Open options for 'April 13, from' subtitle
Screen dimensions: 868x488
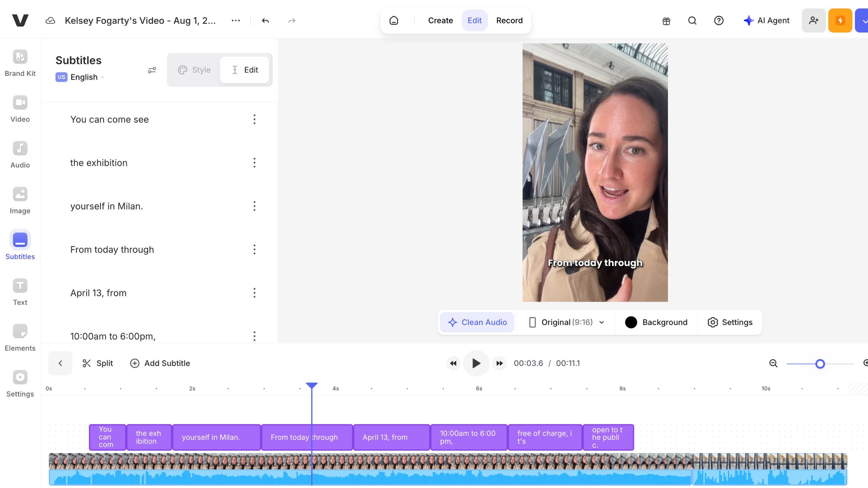(x=254, y=293)
